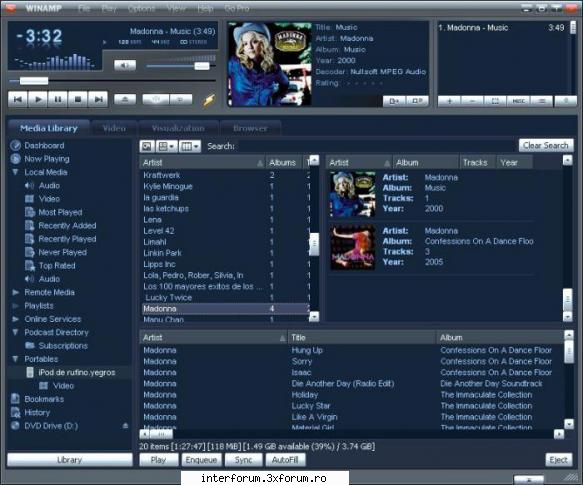Screen dimensions: 583x485
Task: Open playlist MISC options button
Action: coord(518,101)
